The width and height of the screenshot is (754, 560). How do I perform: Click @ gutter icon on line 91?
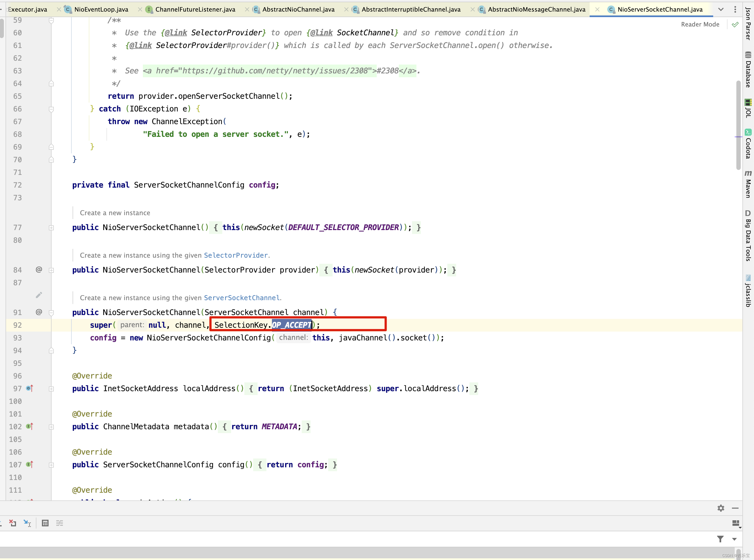(x=39, y=312)
